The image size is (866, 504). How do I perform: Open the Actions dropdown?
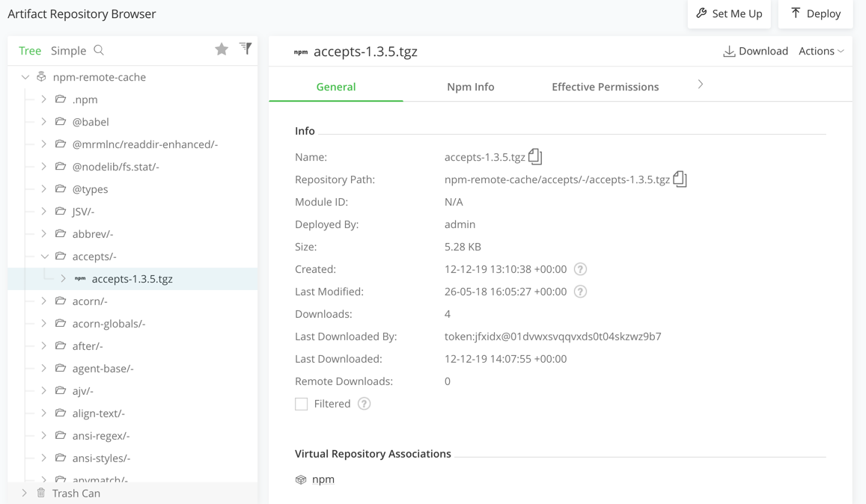pos(821,50)
